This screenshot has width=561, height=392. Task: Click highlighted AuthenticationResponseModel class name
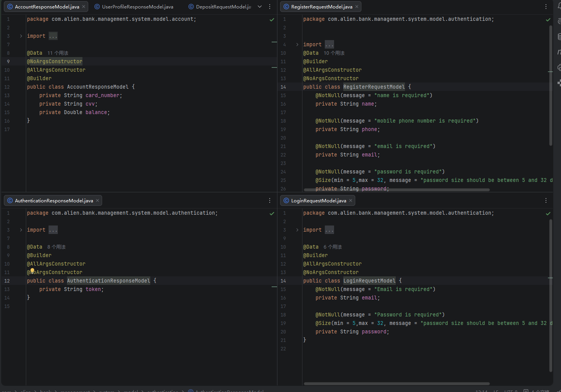[109, 281]
